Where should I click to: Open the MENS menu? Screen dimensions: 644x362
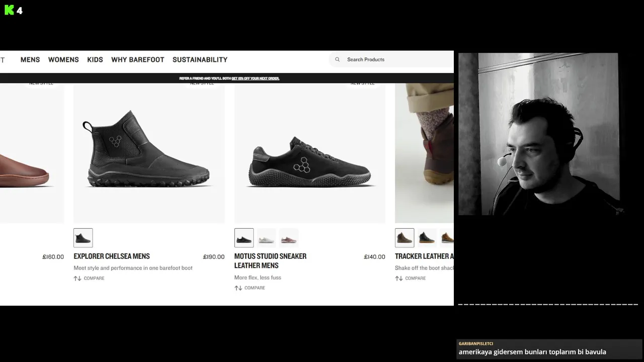point(30,59)
